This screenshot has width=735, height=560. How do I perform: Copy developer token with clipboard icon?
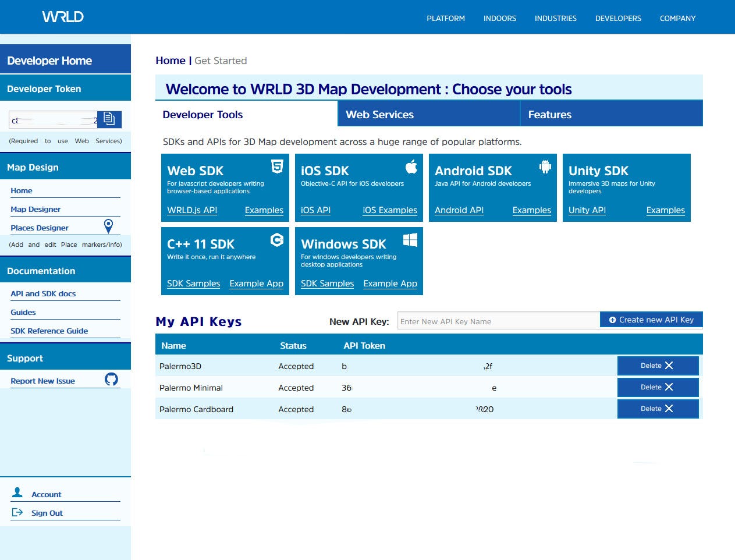point(109,119)
